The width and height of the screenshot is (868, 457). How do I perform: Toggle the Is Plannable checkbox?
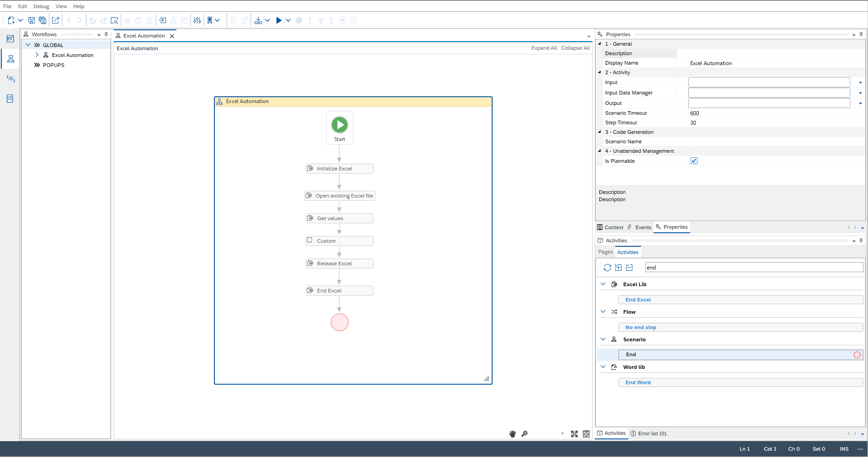click(694, 161)
